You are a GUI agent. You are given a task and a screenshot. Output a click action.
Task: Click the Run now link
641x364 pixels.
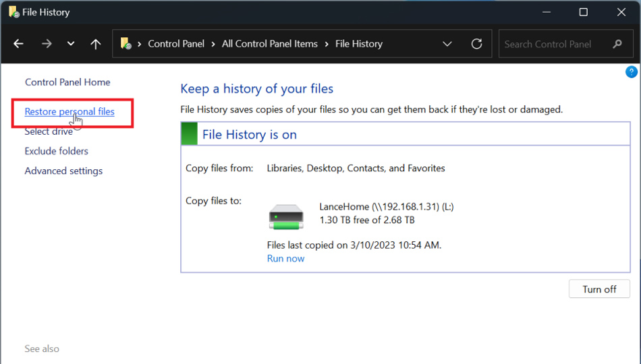[x=285, y=258]
